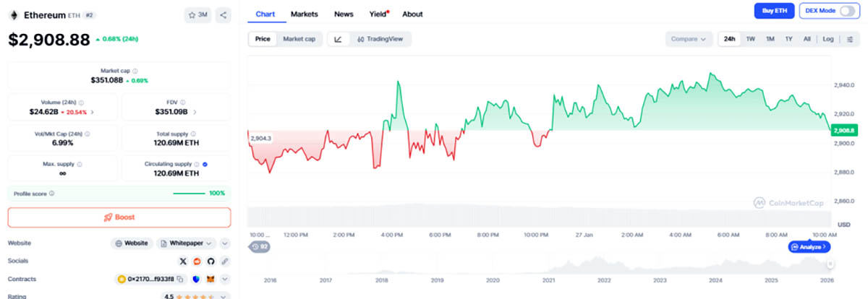Open the Website link button
The image size is (868, 299).
[132, 243]
